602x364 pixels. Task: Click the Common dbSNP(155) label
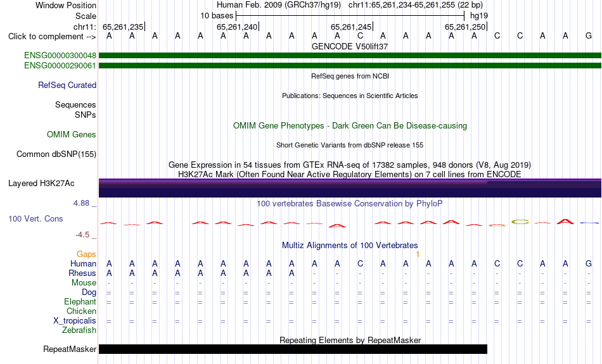tap(56, 154)
